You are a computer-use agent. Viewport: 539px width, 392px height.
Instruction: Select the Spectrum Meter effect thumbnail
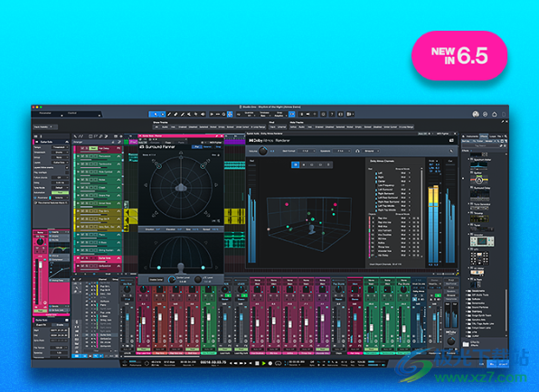coord(478,166)
